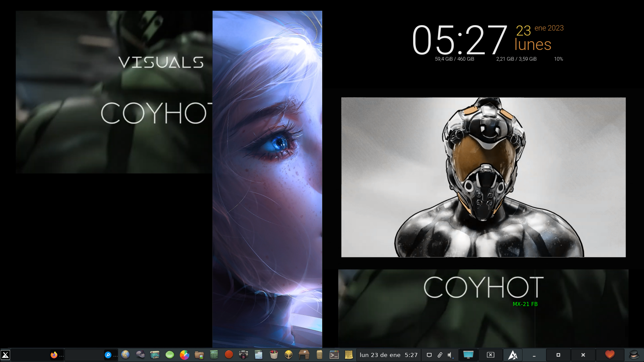The width and height of the screenshot is (644, 362).
Task: Open the blue magnifier search app
Action: (x=108, y=355)
